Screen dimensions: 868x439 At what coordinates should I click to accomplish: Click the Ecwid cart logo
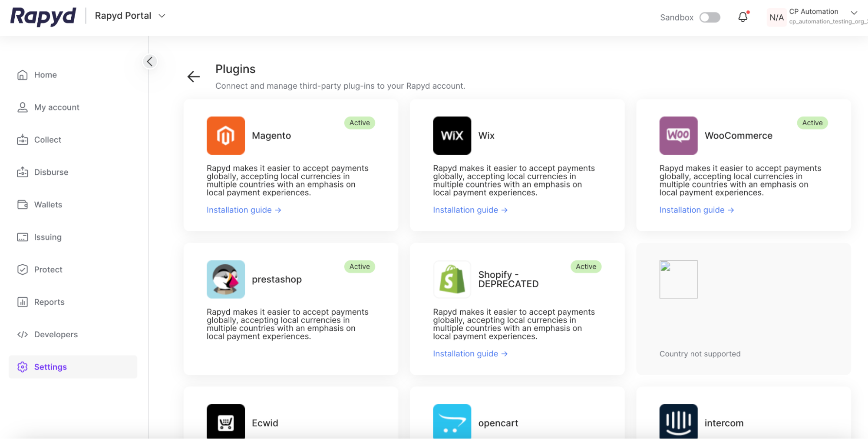[225, 422]
